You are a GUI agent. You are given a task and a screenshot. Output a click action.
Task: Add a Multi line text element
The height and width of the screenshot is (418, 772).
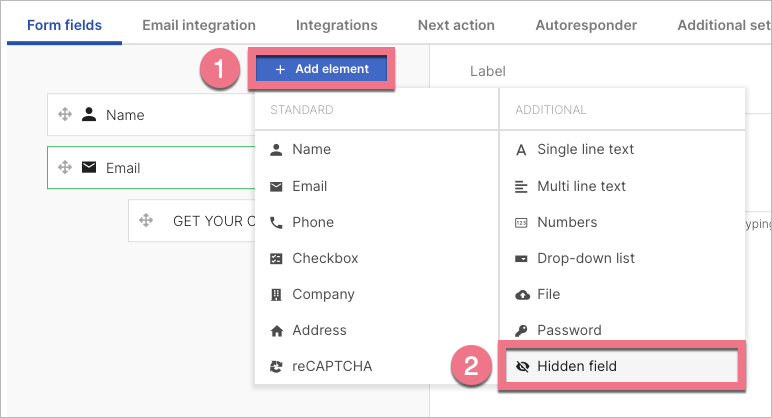(622, 186)
